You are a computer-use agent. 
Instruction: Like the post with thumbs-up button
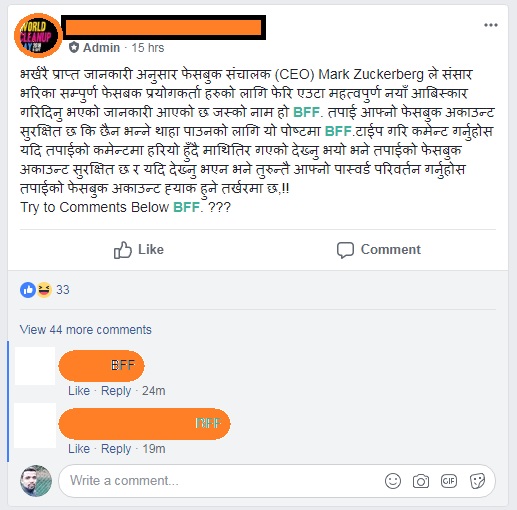click(x=139, y=250)
